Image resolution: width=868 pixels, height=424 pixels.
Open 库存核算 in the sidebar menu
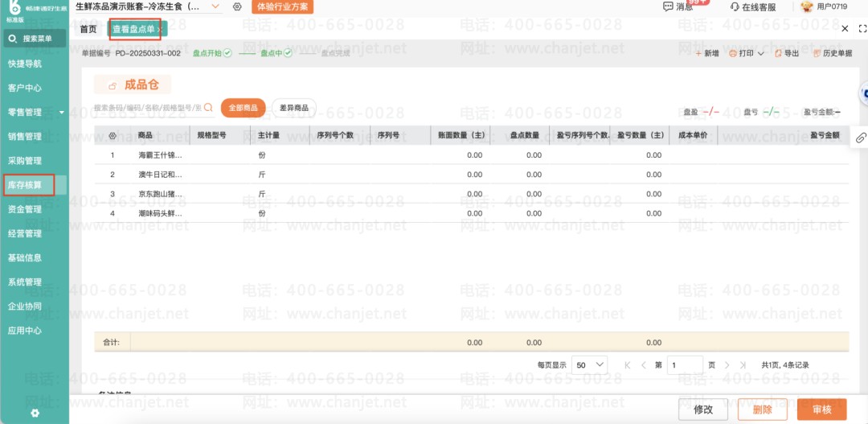[29, 185]
